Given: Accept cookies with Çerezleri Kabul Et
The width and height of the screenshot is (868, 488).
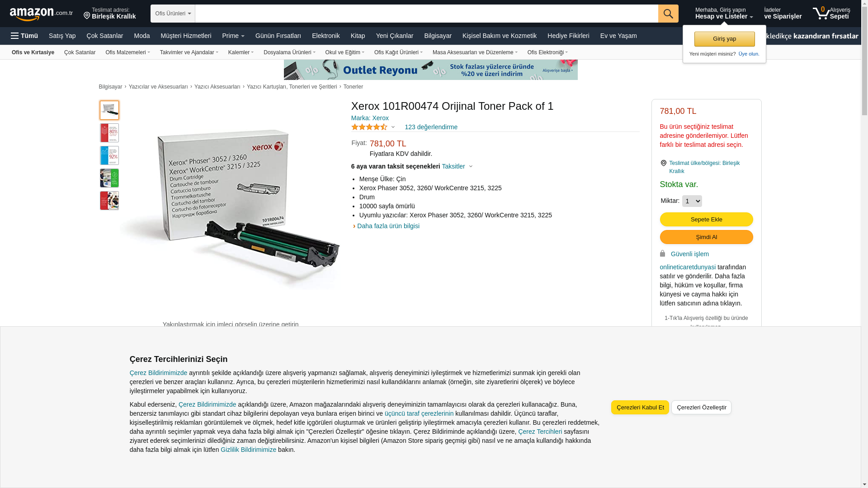Looking at the screenshot, I should pyautogui.click(x=640, y=408).
